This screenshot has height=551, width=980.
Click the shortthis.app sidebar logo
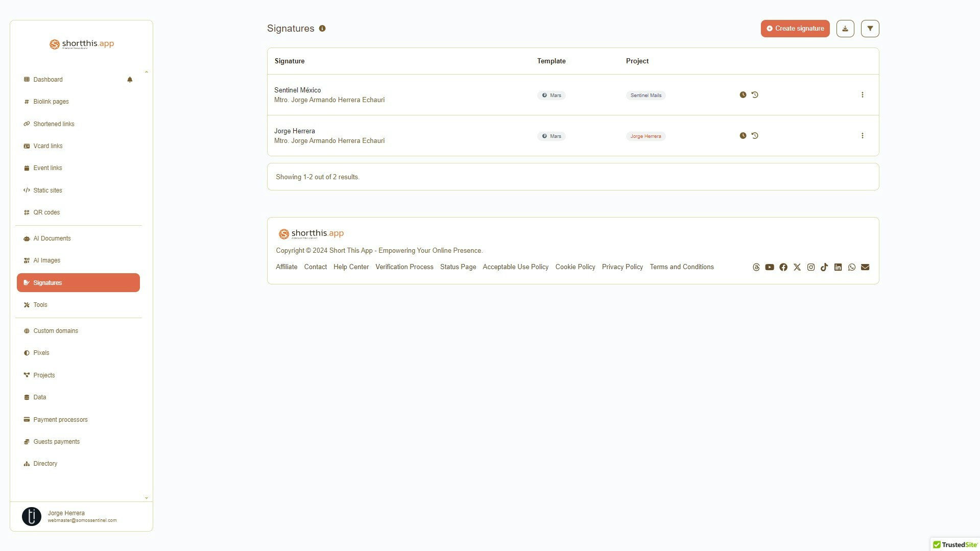point(82,44)
